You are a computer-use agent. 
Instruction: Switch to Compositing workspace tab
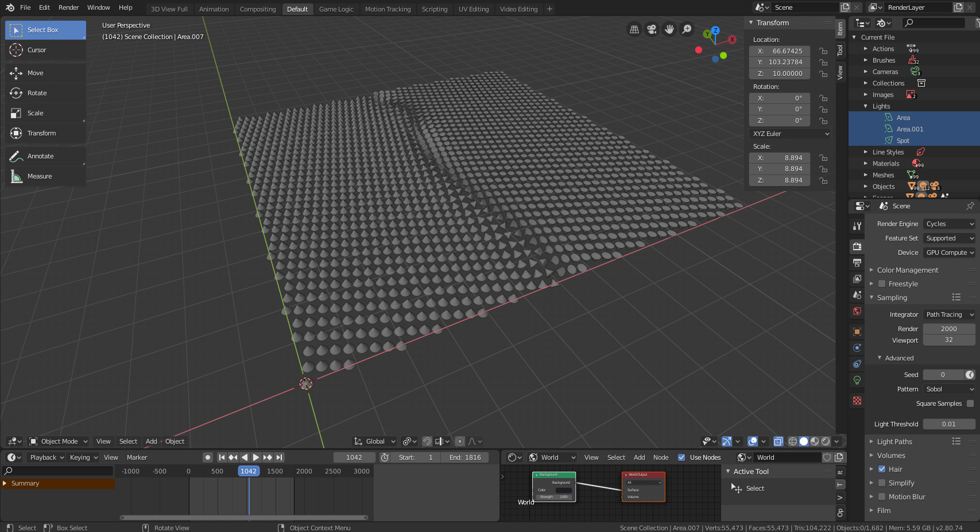(x=258, y=9)
